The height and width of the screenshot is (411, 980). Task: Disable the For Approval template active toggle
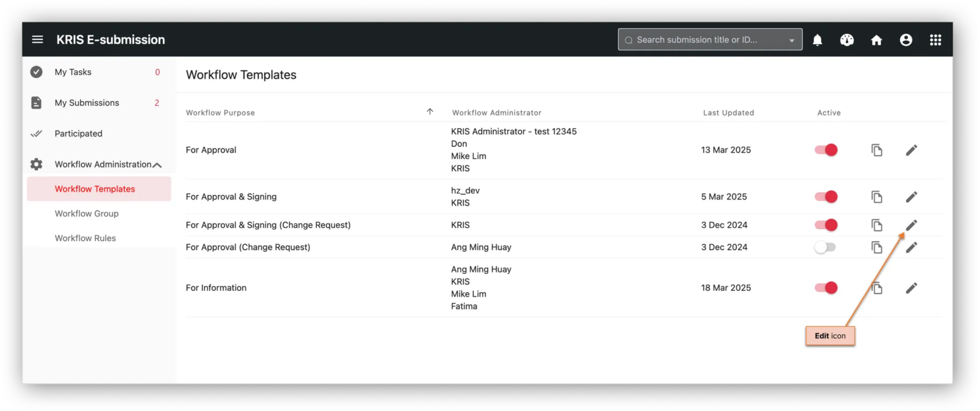[826, 149]
